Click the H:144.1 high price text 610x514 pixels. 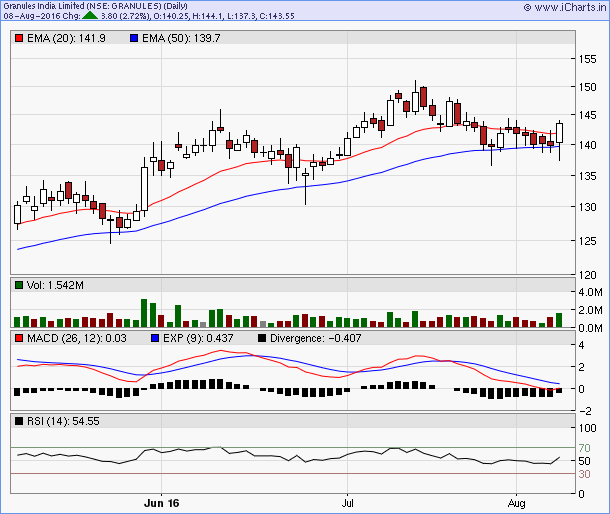point(206,16)
